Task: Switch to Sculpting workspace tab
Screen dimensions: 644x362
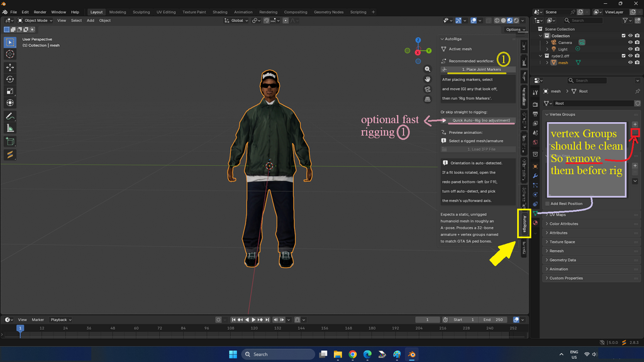Action: pyautogui.click(x=142, y=12)
